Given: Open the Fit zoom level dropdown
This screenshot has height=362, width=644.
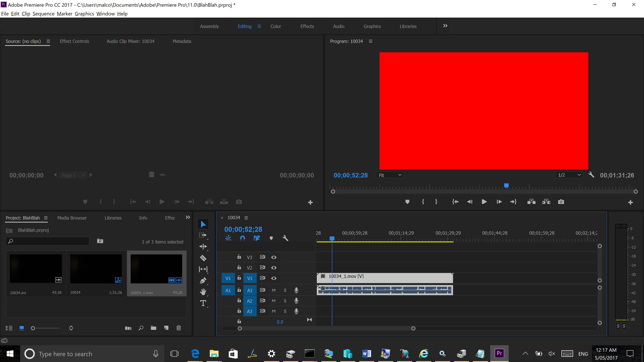Looking at the screenshot, I should tap(389, 175).
